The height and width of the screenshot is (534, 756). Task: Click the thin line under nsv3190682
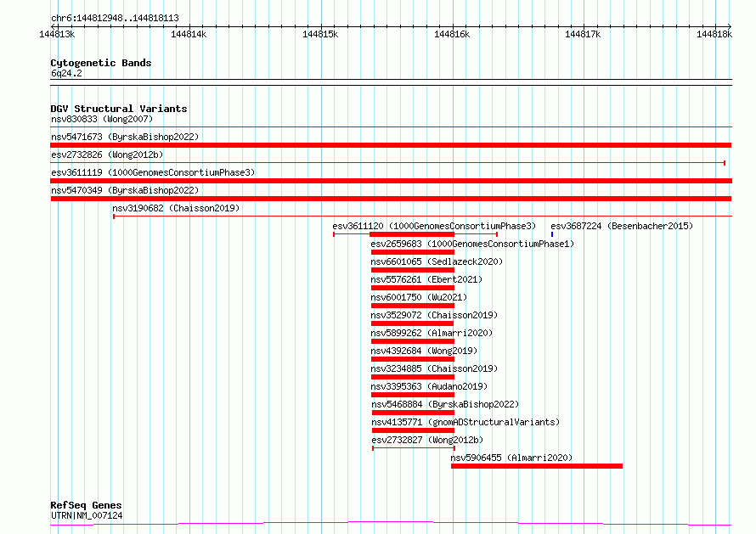click(422, 216)
